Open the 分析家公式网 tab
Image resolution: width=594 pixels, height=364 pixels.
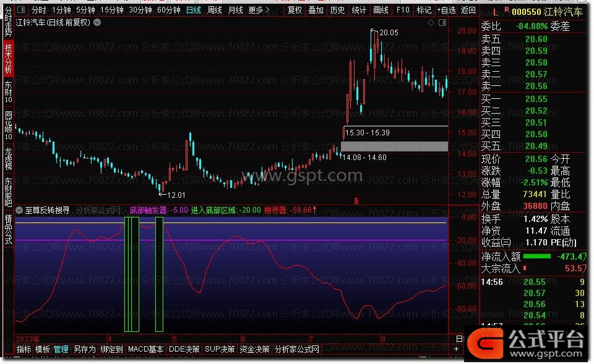tap(297, 349)
